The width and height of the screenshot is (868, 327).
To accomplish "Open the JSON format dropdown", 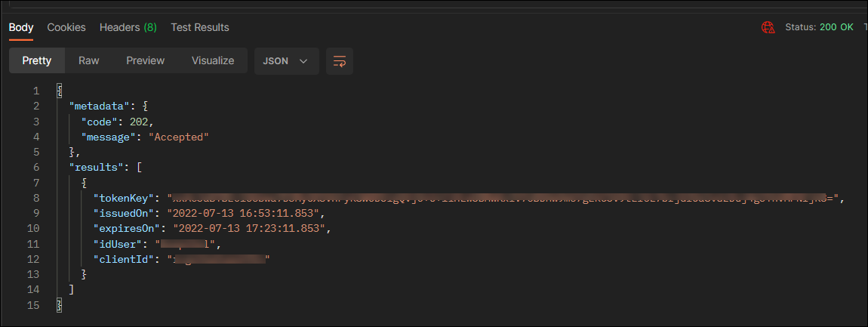I will 285,61.
